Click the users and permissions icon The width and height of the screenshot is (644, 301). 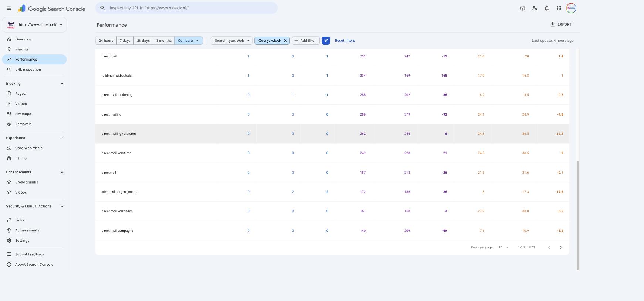[x=535, y=8]
